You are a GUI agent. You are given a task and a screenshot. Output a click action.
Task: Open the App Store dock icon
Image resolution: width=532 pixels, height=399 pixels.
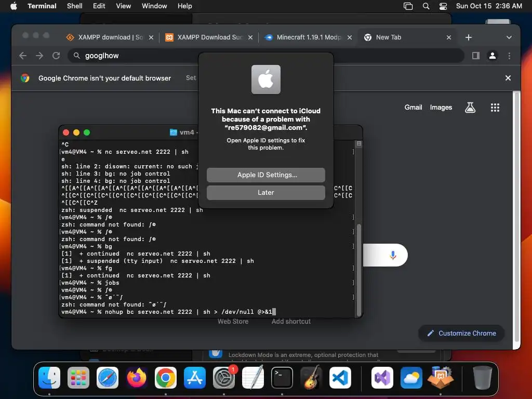click(195, 378)
